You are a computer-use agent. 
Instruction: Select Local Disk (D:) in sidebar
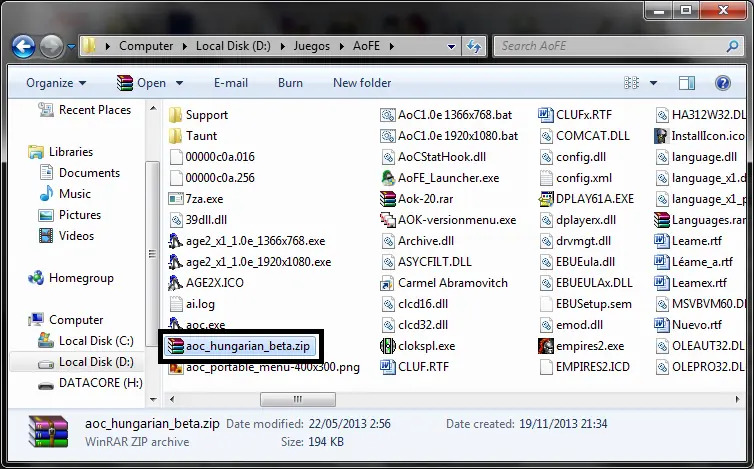click(x=86, y=362)
